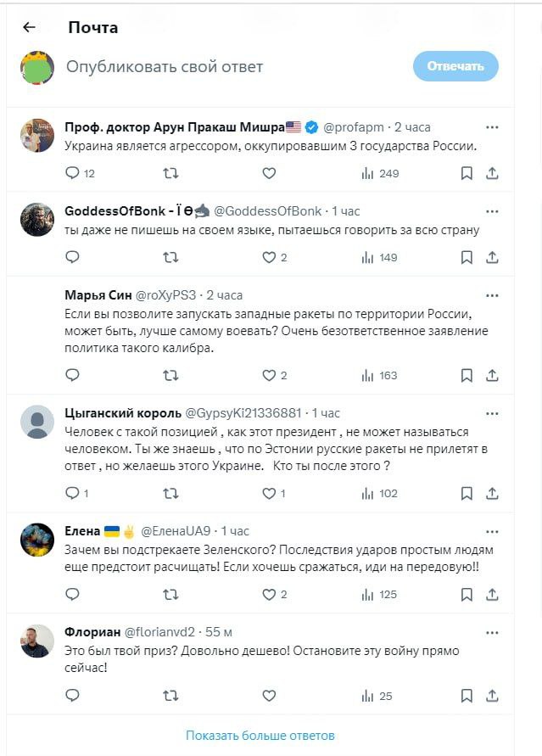Screen dimensions: 542x756
Task: Like Марья Син's reply
Action: pyautogui.click(x=269, y=375)
